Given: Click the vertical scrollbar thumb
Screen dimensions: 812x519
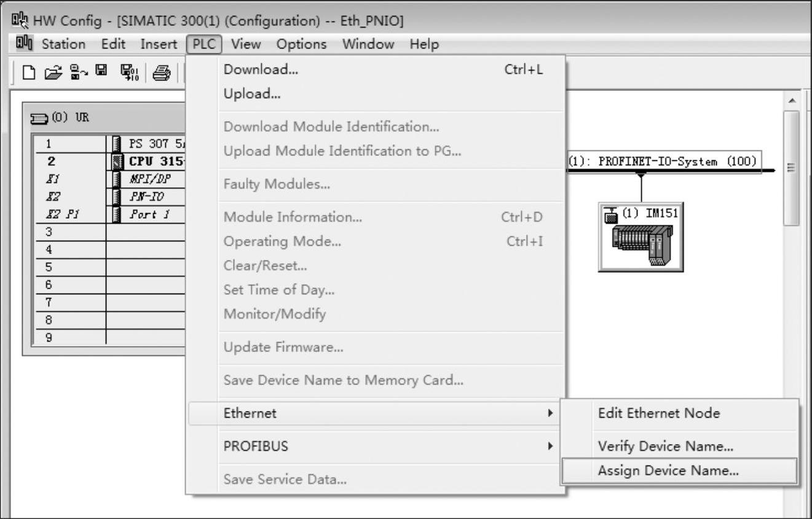Looking at the screenshot, I should (792, 168).
